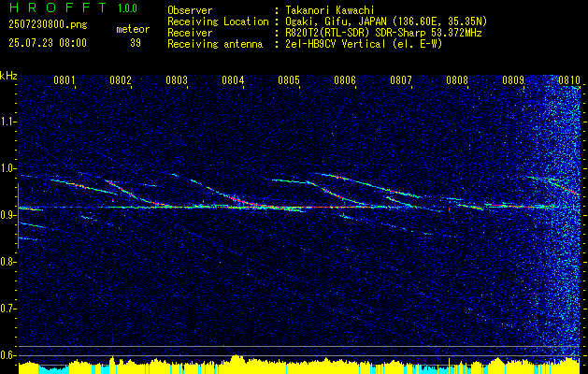
Task: Click the kHz axis unit label
Action: click(8, 76)
